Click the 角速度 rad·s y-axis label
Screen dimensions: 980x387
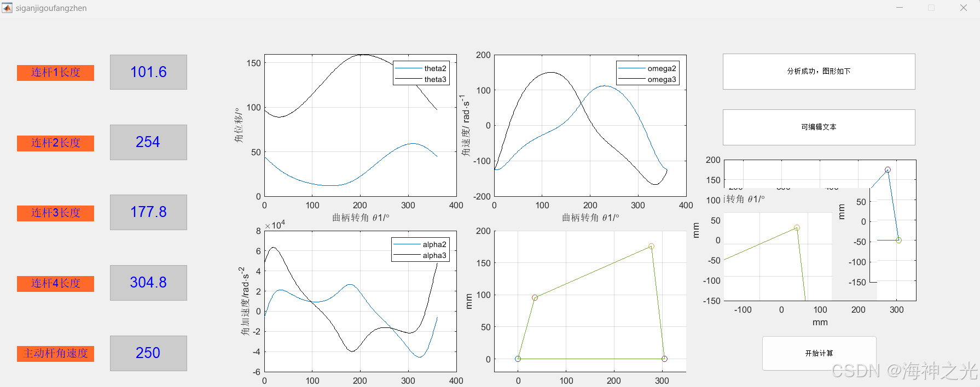pos(466,125)
